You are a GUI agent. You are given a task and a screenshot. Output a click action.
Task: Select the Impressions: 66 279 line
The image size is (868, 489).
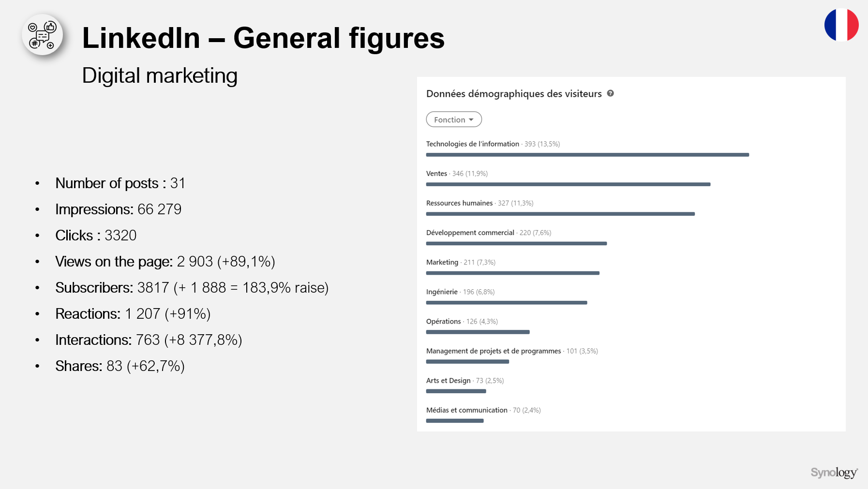pyautogui.click(x=118, y=209)
